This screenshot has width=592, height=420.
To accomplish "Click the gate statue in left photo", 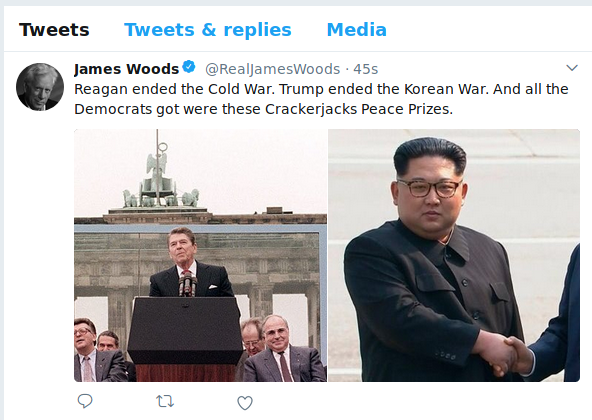I will (160, 181).
